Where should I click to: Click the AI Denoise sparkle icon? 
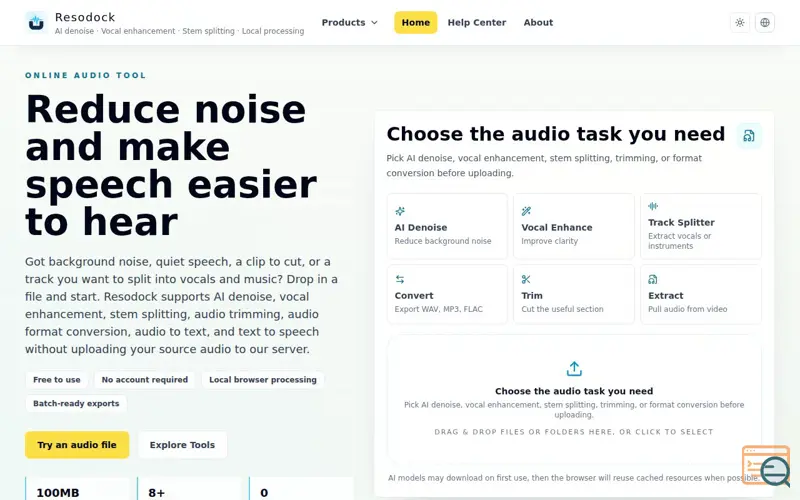click(400, 211)
